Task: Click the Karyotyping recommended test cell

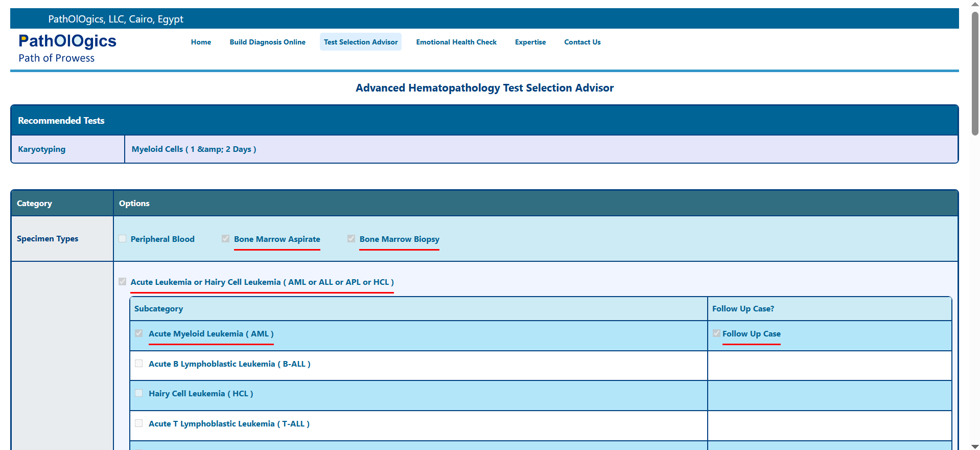Action: 42,149
